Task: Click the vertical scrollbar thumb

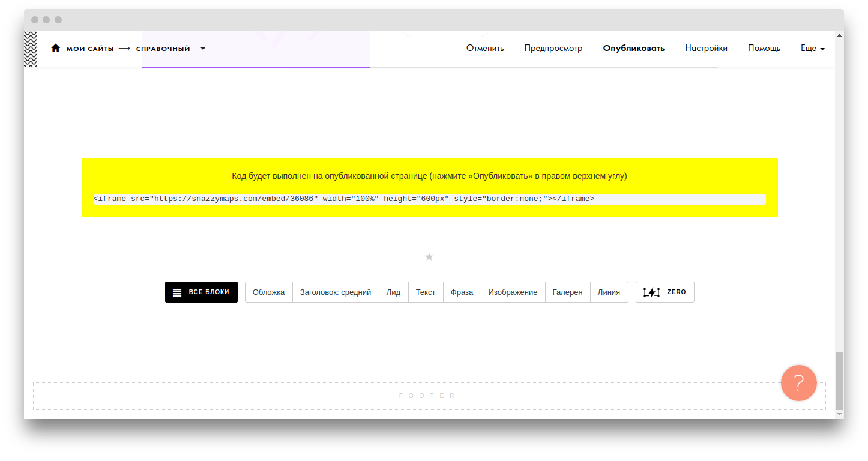Action: 839,381
